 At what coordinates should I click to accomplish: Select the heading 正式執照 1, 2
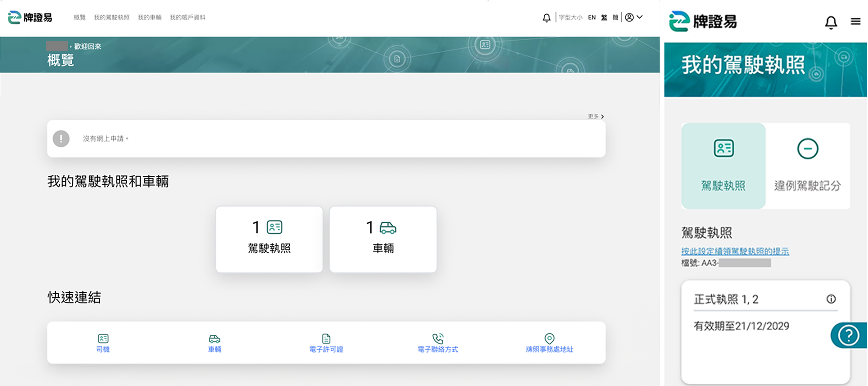coord(726,299)
